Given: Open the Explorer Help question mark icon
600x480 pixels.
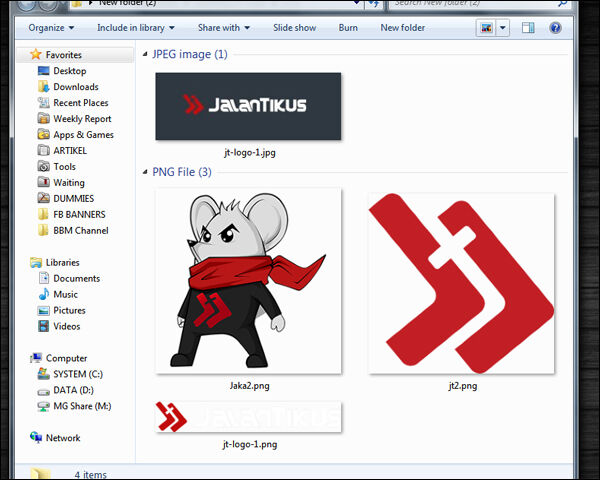Looking at the screenshot, I should (x=555, y=28).
